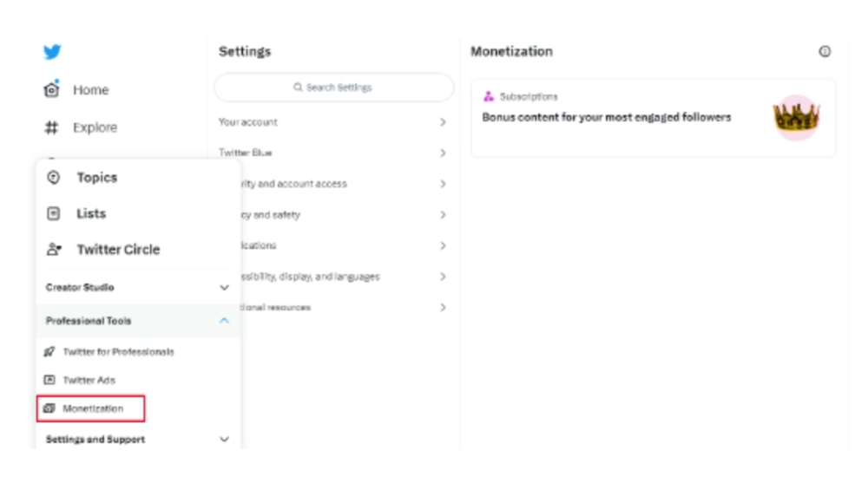Open the Your account settings chevron

tap(443, 122)
